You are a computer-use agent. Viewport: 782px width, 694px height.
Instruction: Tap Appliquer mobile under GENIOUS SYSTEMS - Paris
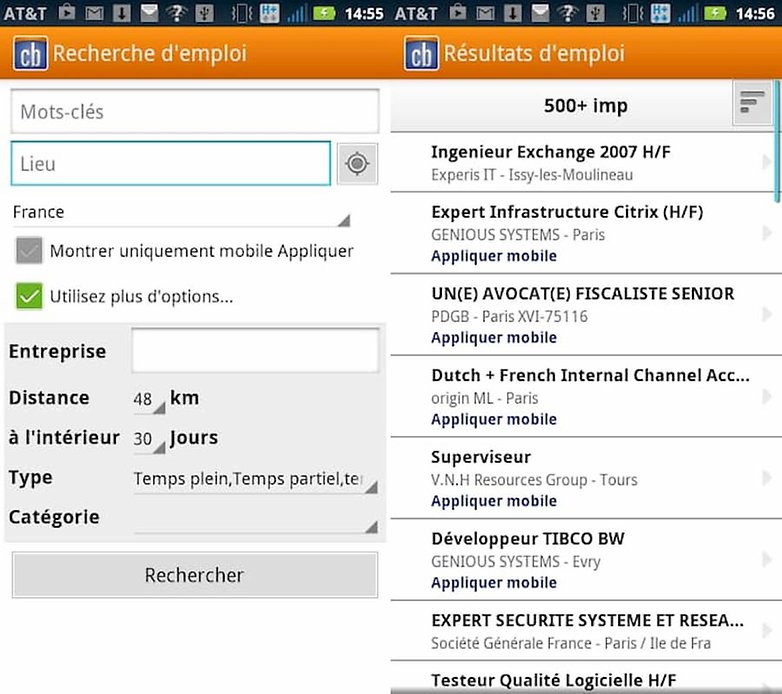(x=494, y=256)
